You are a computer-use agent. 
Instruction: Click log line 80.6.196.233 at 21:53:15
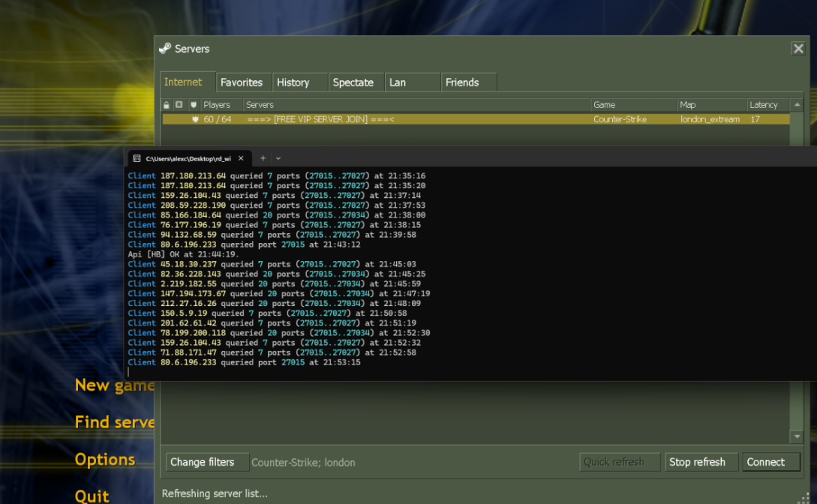[x=244, y=362]
